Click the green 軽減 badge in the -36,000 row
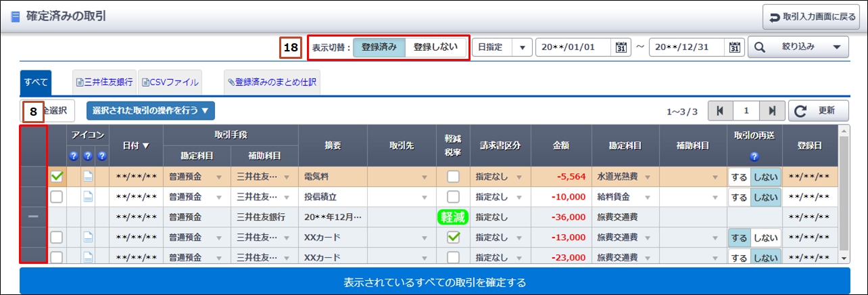The image size is (868, 295). 453,217
